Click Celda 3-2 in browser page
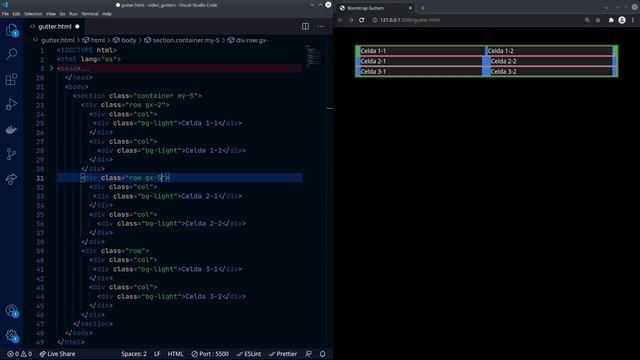Image resolution: width=640 pixels, height=360 pixels. point(503,71)
